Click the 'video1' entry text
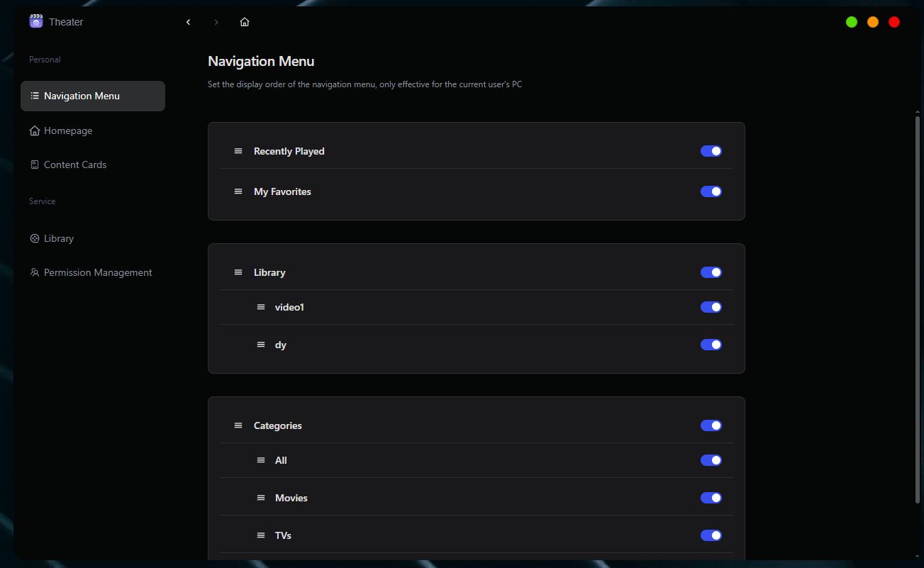 pos(289,307)
